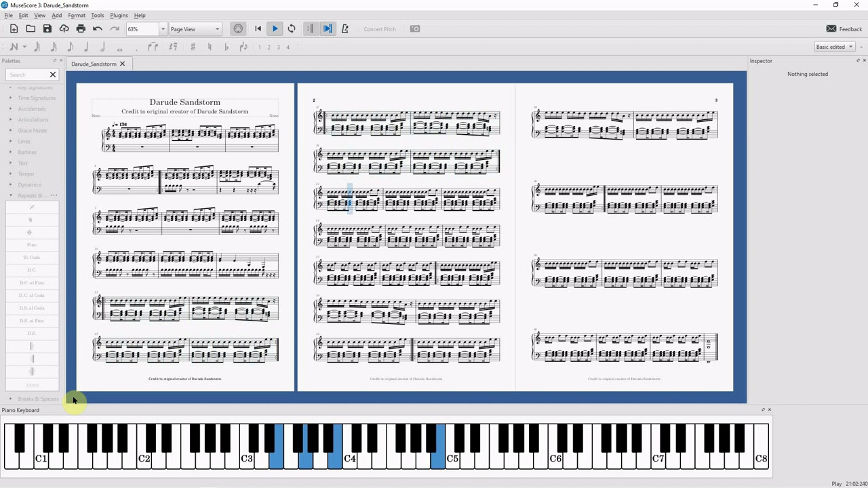Choose D.S. al Coda palette item
Image resolution: width=868 pixels, height=488 pixels.
(32, 308)
